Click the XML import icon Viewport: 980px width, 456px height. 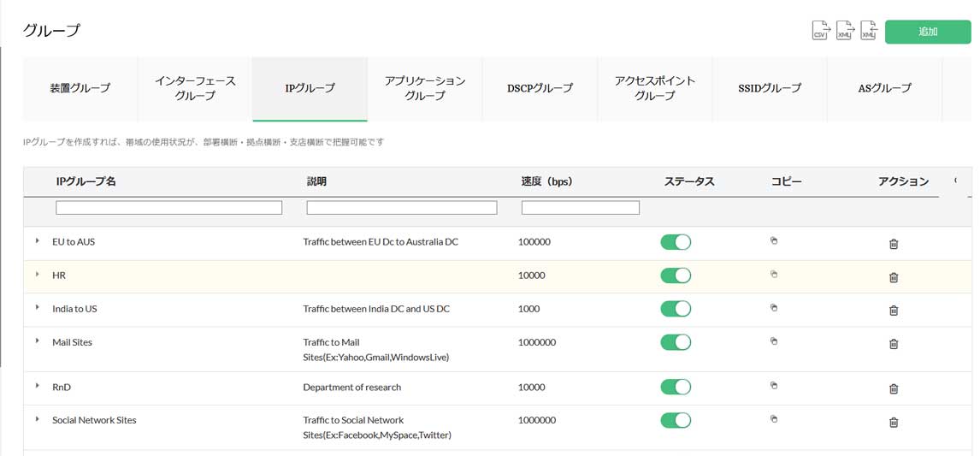click(x=868, y=31)
